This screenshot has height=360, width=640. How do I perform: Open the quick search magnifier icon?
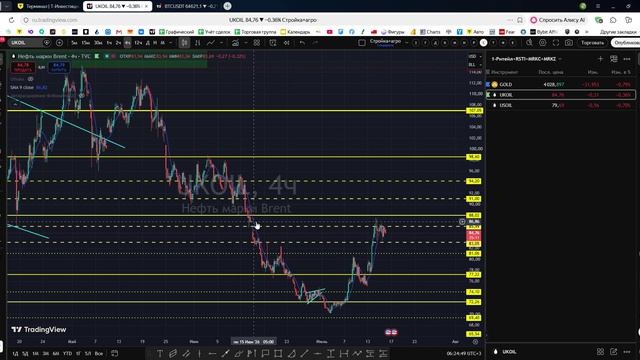tap(529, 43)
